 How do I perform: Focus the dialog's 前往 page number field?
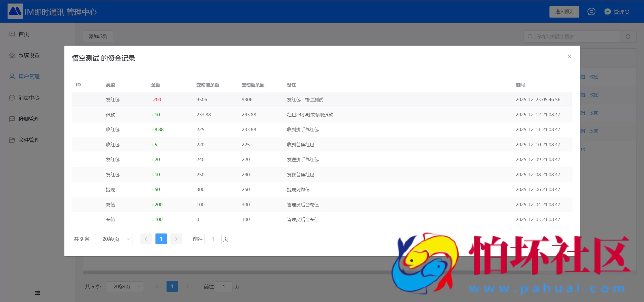point(213,239)
